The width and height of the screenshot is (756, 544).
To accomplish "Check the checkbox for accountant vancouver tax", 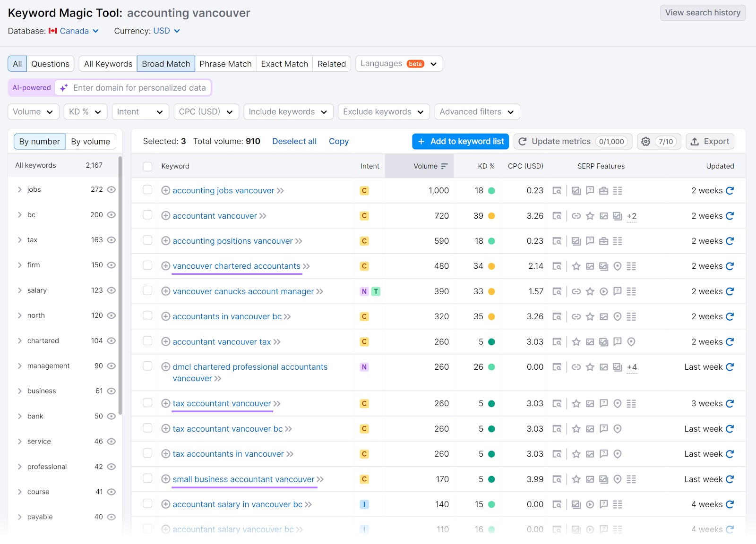I will click(x=147, y=341).
